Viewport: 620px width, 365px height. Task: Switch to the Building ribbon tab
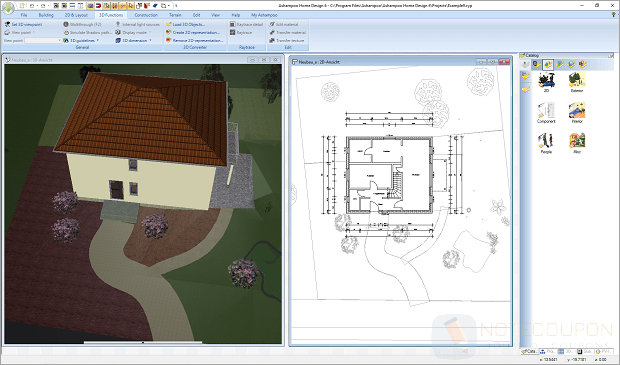click(46, 15)
